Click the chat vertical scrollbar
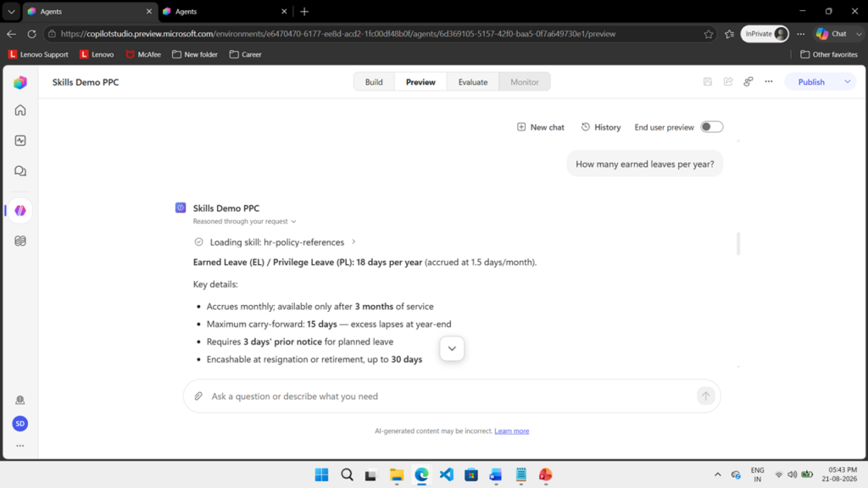 click(738, 244)
